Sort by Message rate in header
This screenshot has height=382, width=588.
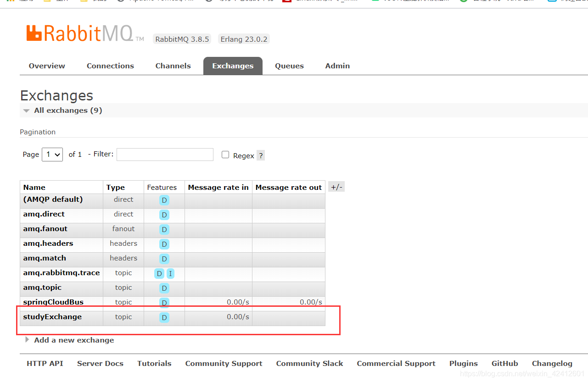coord(218,187)
